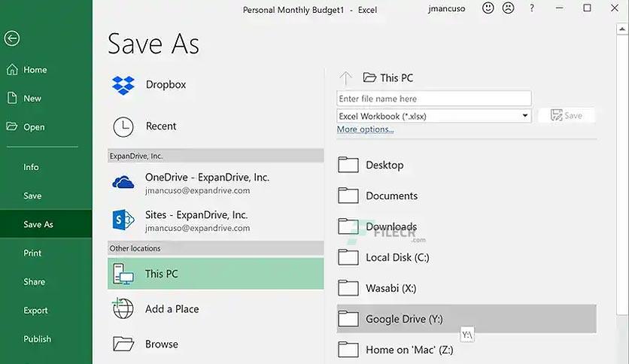Screen dimensions: 629x364
Task: Open help with question mark icon
Action: (531, 8)
